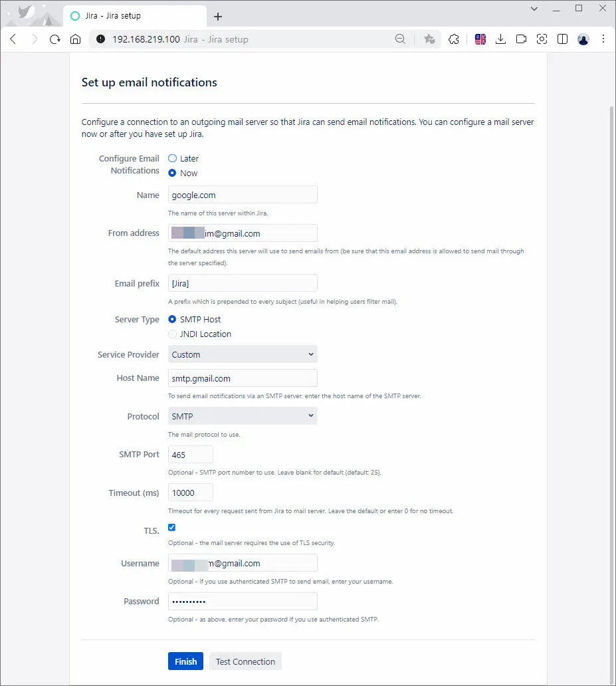Choose the SMTP Host server type
This screenshot has width=616, height=686.
tap(173, 319)
